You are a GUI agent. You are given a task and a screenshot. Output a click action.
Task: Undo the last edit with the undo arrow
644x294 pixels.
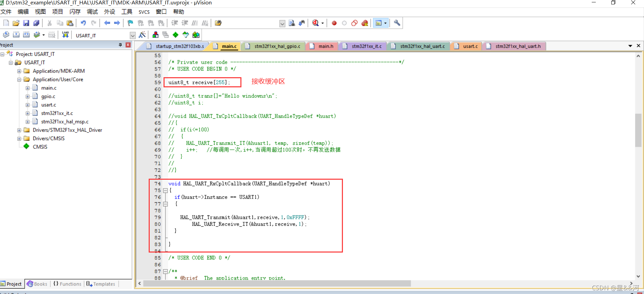tap(83, 23)
